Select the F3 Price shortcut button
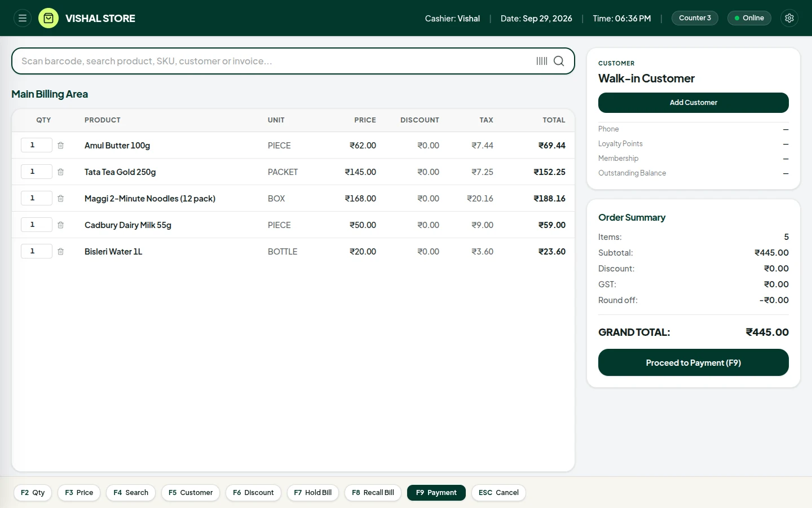Screen dimensions: 812x508 pos(79,493)
